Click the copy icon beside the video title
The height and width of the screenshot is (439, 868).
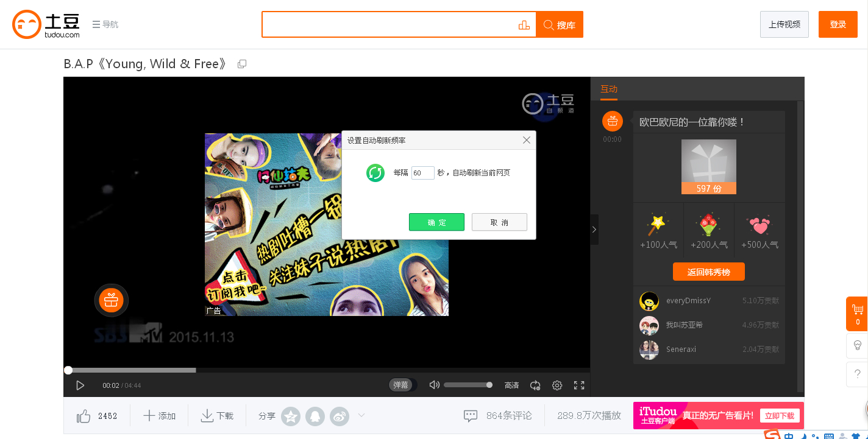242,64
